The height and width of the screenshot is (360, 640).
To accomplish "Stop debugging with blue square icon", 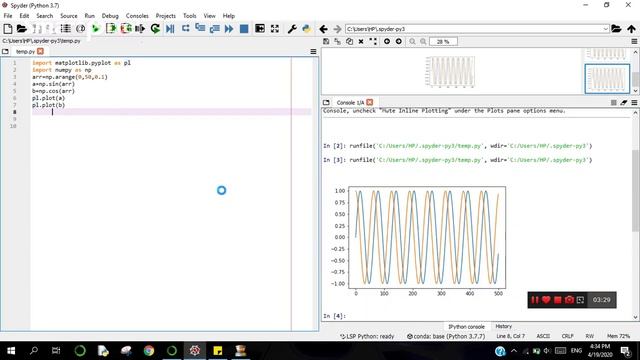I will point(244,29).
